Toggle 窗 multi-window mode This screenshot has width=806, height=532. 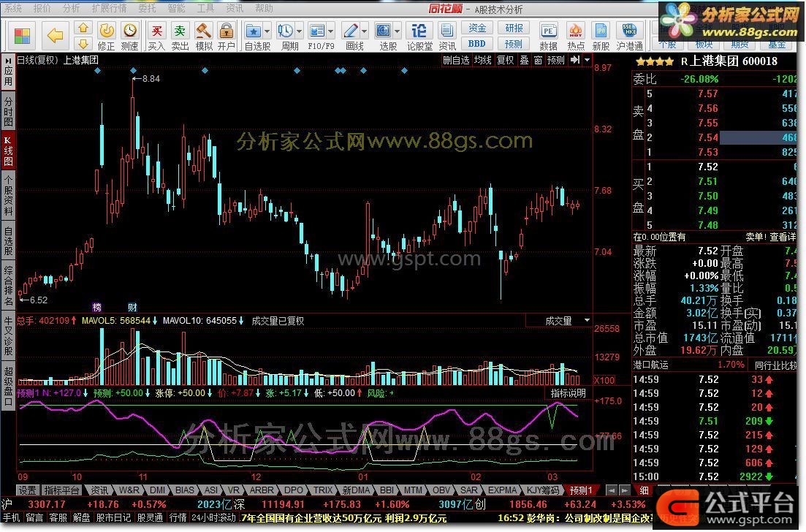pyautogui.click(x=538, y=60)
